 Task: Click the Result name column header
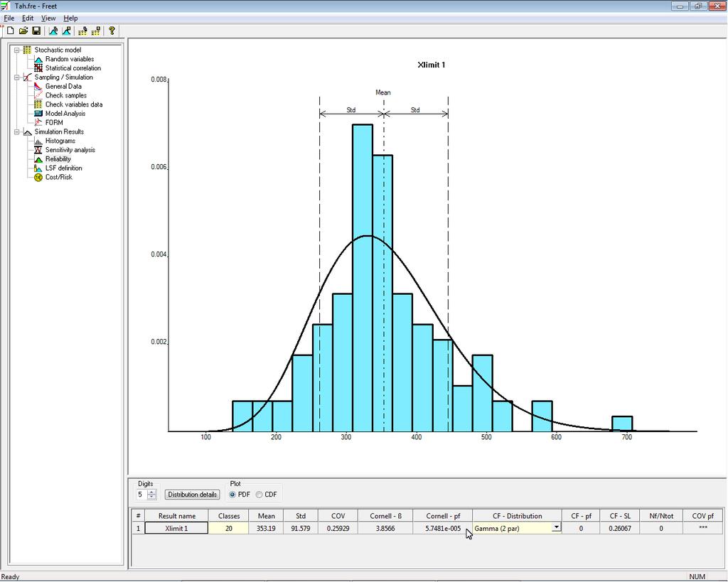[176, 516]
